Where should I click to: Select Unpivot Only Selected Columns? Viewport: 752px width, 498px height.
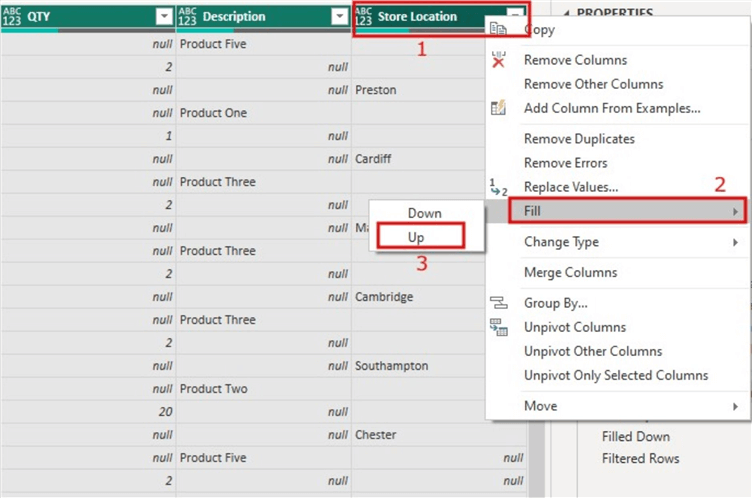point(617,375)
